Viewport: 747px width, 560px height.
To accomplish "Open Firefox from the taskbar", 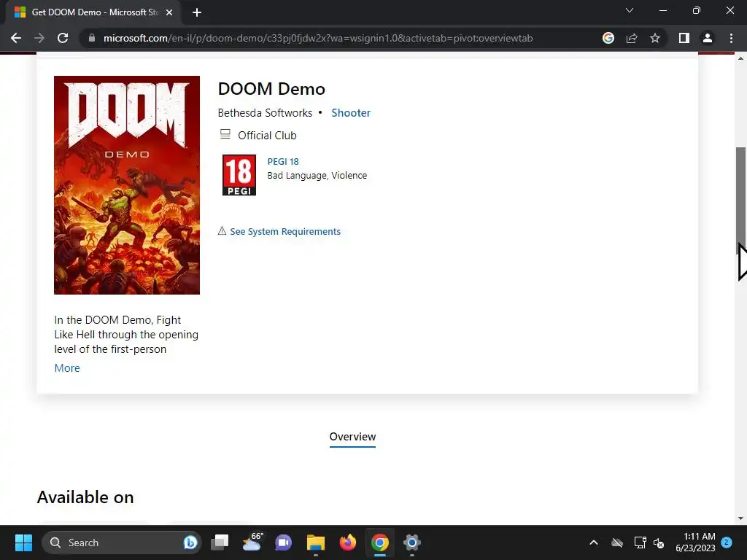I will click(348, 542).
